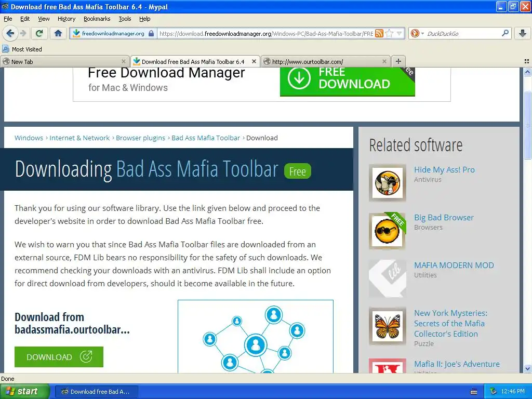Go back with the browser back arrow
The width and height of the screenshot is (532, 399).
10,33
